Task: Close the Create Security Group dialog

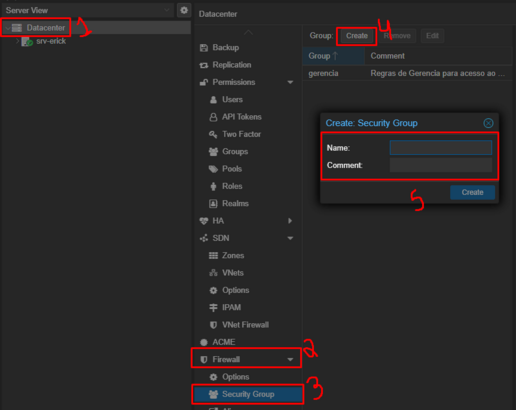Action: 488,123
